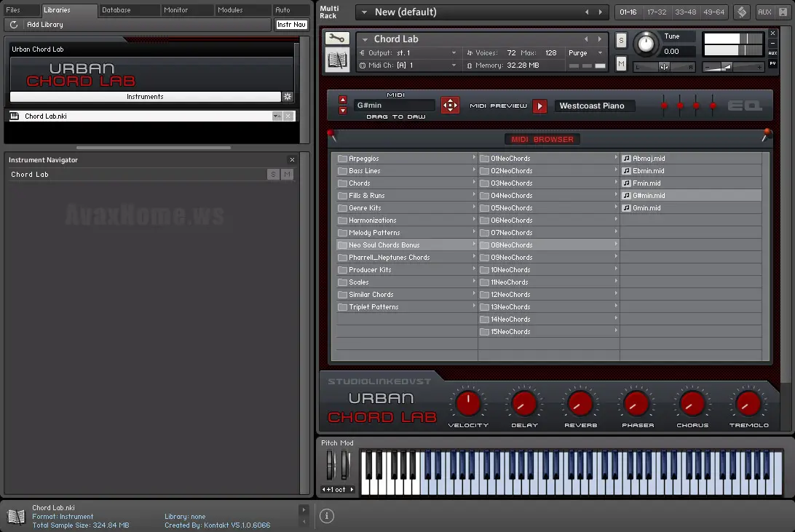This screenshot has height=532, width=795.
Task: Click the info icon in the status bar
Action: pyautogui.click(x=326, y=516)
